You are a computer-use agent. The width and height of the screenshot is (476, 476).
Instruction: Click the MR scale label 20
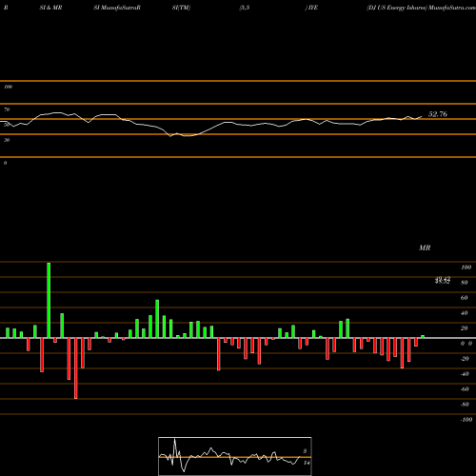click(465, 328)
